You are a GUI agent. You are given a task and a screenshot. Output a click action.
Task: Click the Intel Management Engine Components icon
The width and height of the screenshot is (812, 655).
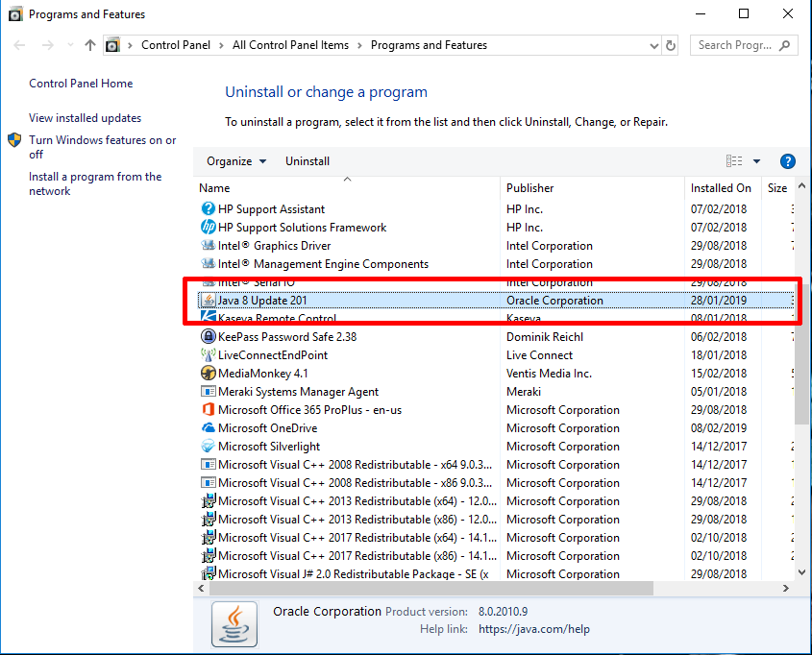tap(208, 263)
